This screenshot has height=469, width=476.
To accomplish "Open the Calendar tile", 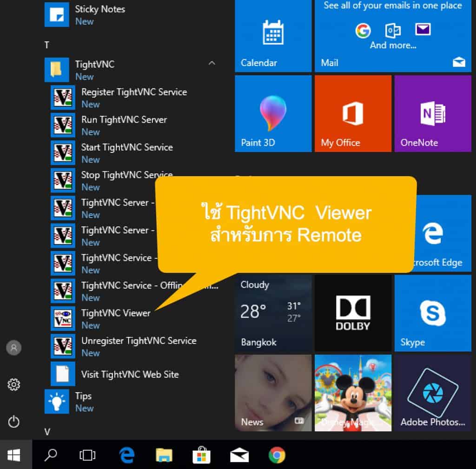I will [x=273, y=37].
